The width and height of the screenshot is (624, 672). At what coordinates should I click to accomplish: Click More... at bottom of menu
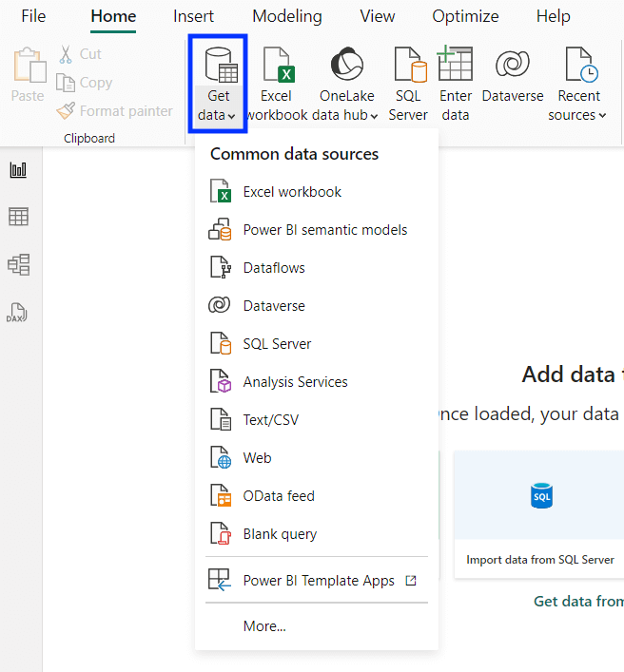tap(317, 626)
